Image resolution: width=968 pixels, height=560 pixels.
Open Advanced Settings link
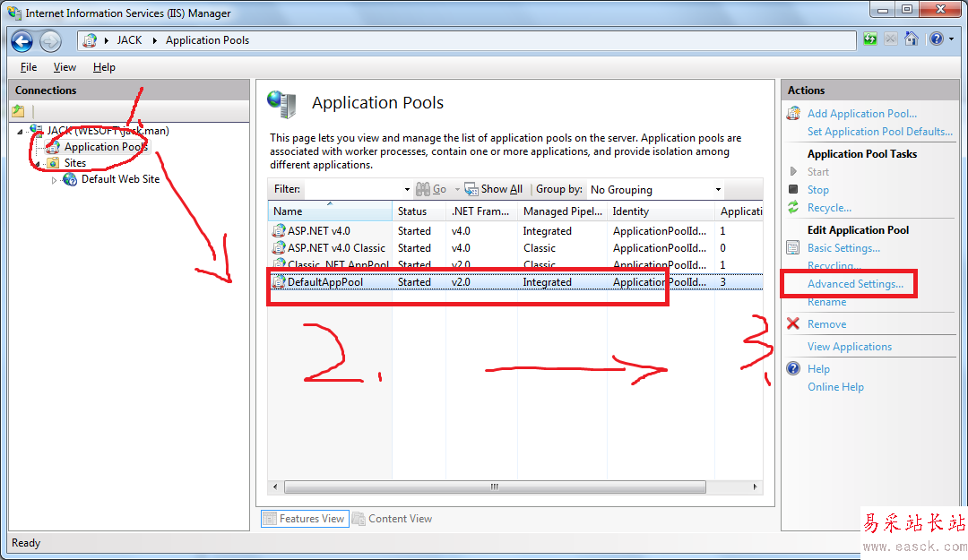click(x=855, y=284)
